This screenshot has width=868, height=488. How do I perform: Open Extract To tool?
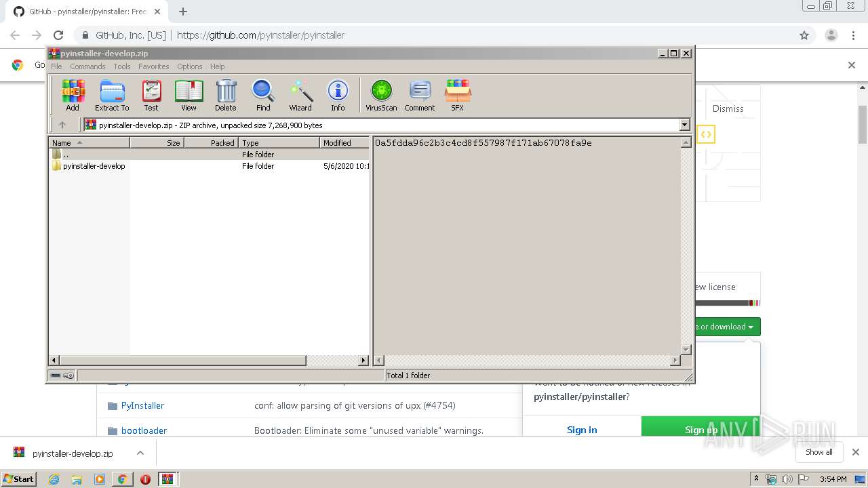tap(112, 95)
